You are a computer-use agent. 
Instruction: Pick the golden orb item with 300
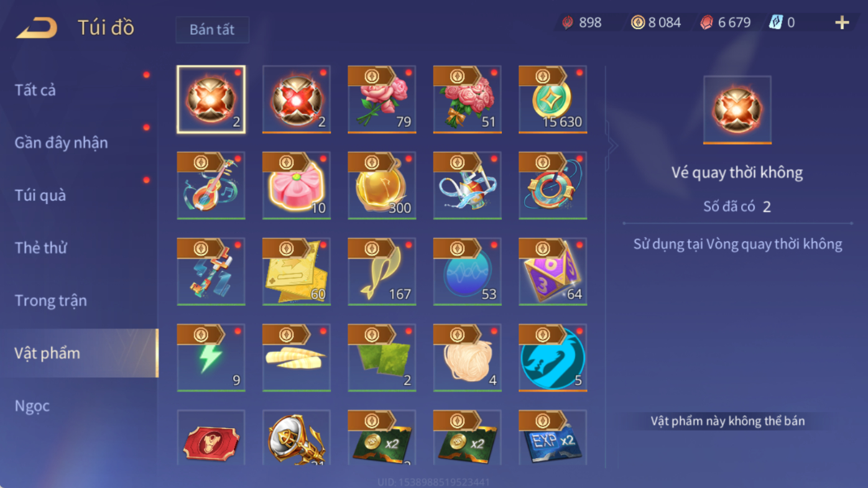382,185
